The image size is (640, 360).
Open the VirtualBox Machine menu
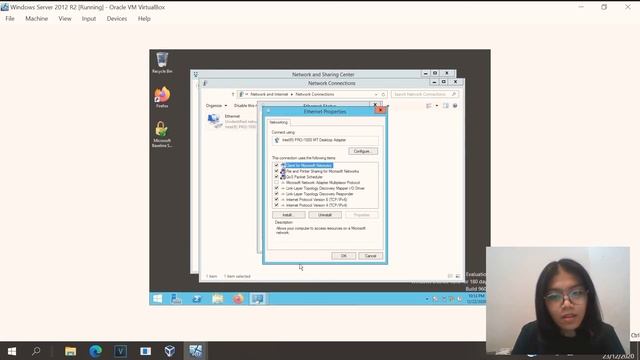point(36,19)
